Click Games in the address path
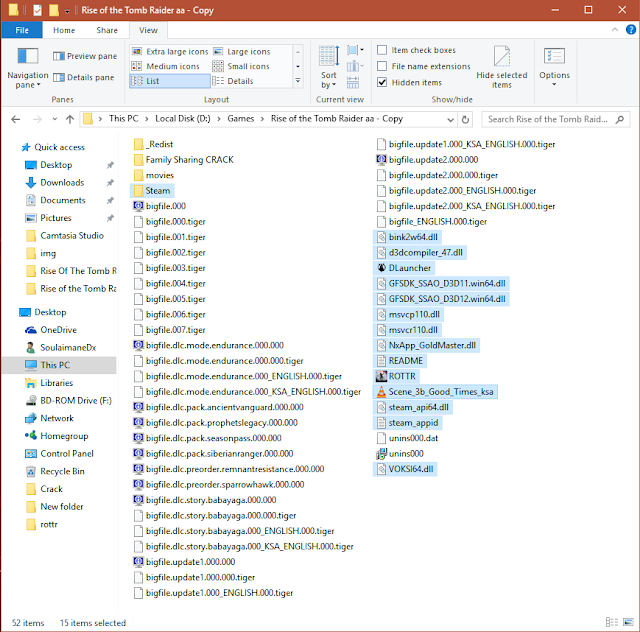 click(240, 118)
